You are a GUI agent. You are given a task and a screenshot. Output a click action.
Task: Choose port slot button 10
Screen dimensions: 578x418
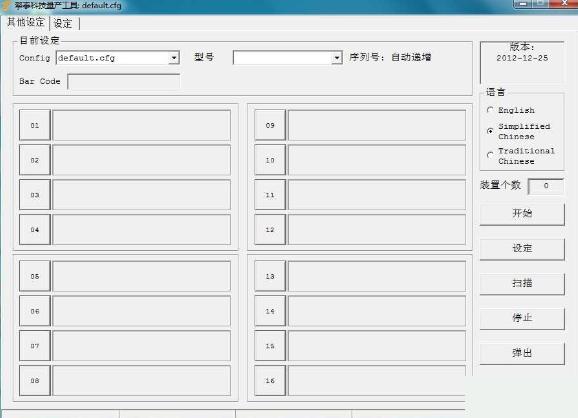[x=270, y=160]
